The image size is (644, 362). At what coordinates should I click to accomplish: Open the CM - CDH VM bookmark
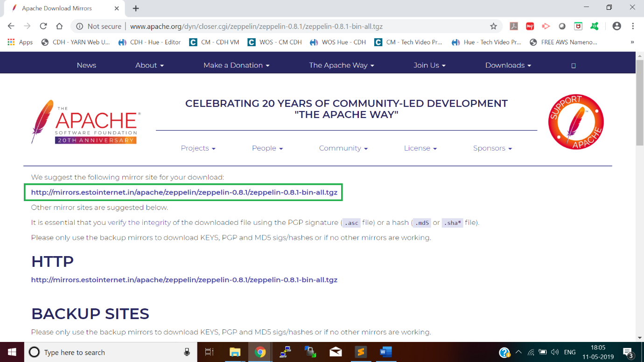[214, 42]
